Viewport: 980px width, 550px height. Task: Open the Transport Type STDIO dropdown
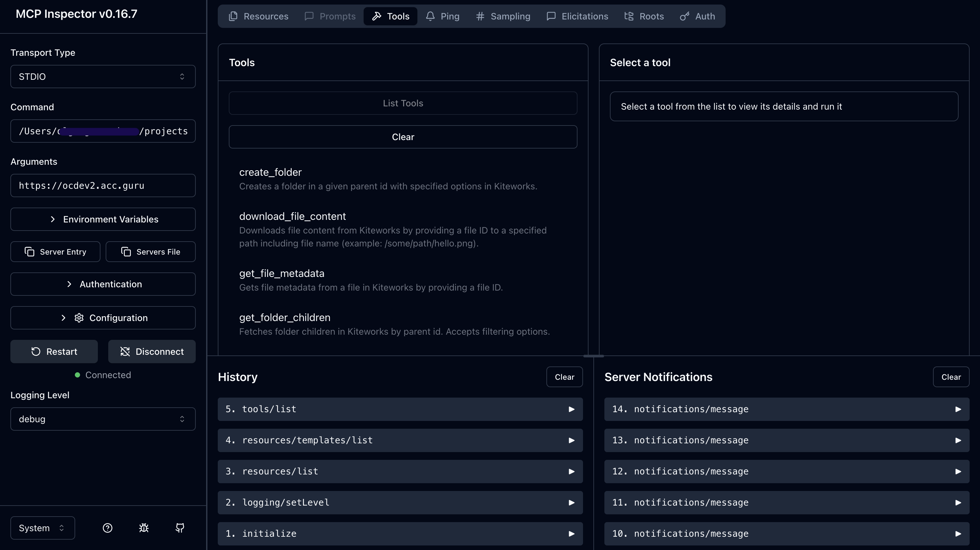pyautogui.click(x=103, y=77)
